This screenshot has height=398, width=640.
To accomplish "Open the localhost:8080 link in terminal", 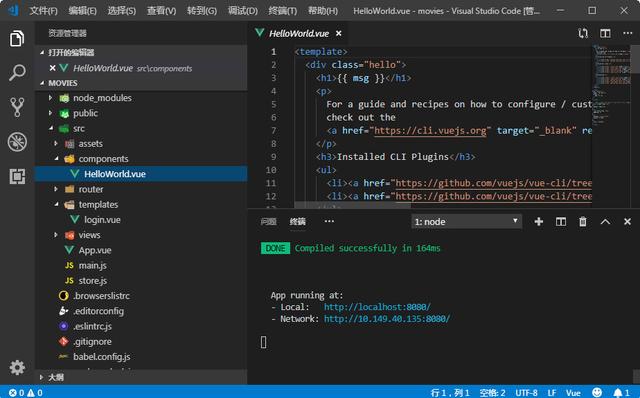I will tap(377, 307).
